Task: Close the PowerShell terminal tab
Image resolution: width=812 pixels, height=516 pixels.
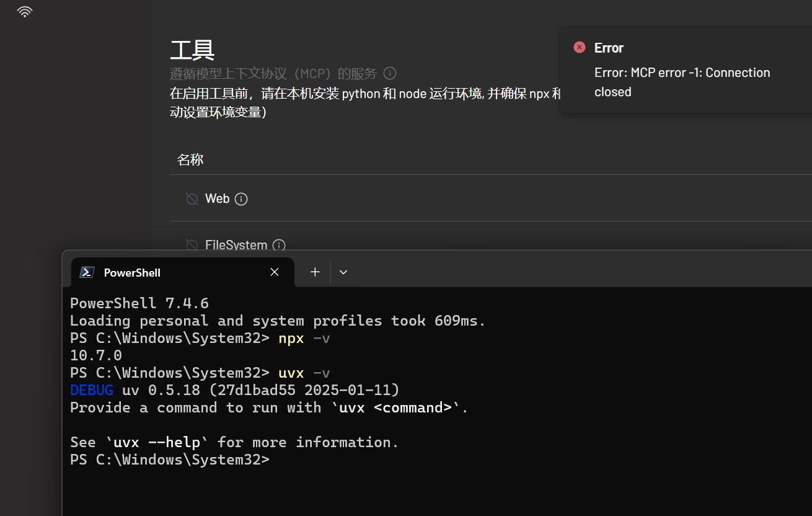Action: [275, 272]
